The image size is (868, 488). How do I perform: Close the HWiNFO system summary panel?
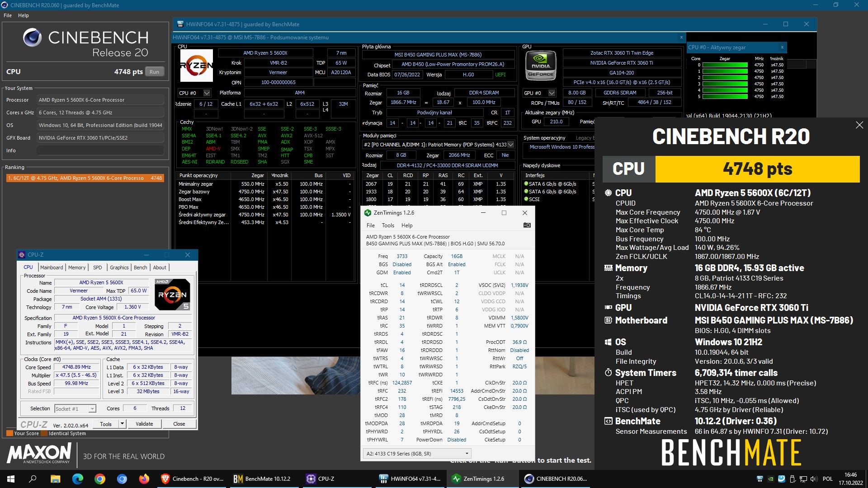coord(681,38)
